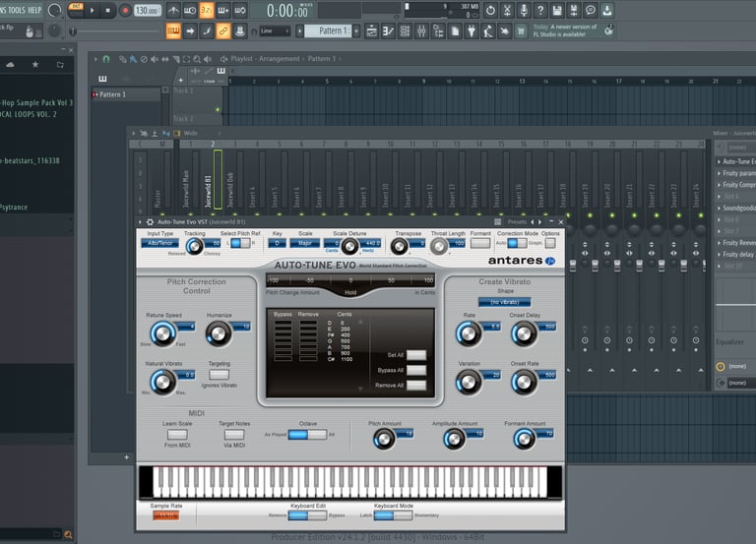Click the starred favorites icon in browser
756x544 pixels.
[35, 65]
